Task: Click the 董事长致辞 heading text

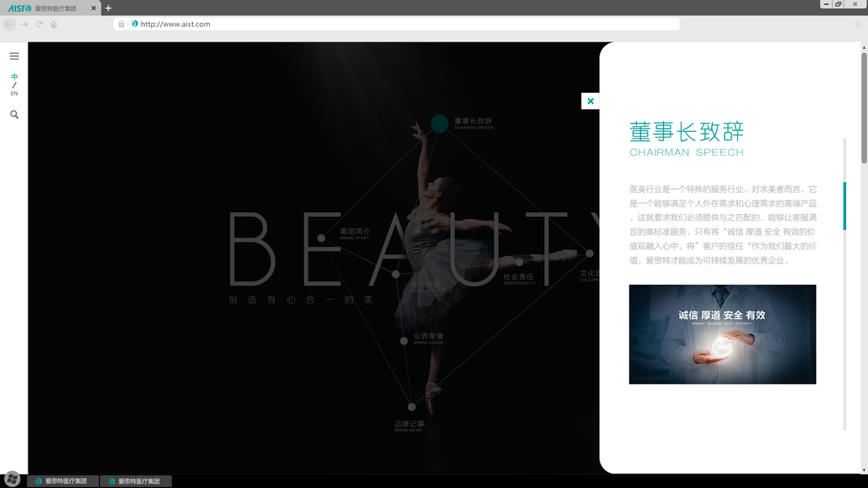Action: pos(687,132)
